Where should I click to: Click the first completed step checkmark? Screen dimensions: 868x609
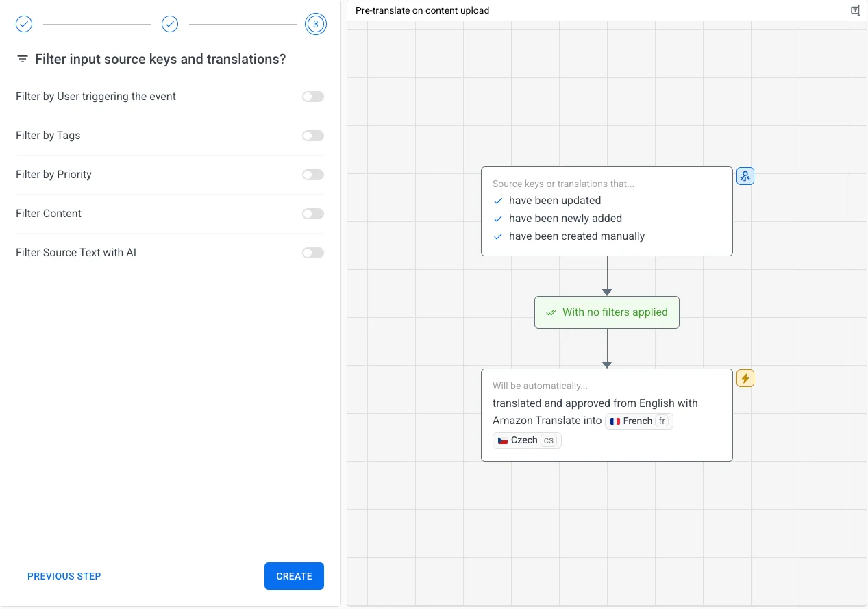24,25
